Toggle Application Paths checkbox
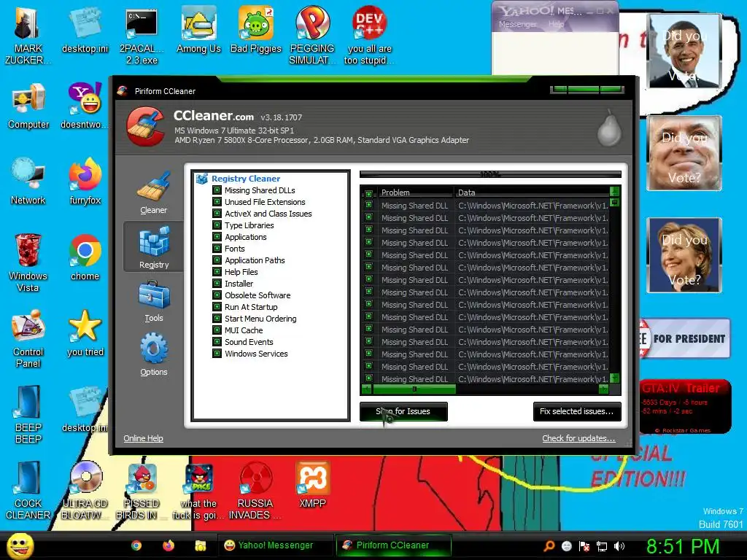This screenshot has width=747, height=560. click(217, 260)
